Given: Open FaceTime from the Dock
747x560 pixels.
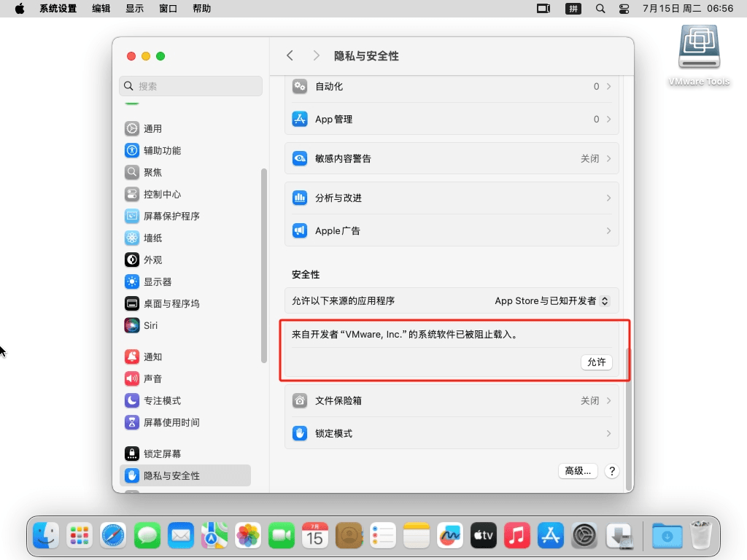Looking at the screenshot, I should (282, 536).
